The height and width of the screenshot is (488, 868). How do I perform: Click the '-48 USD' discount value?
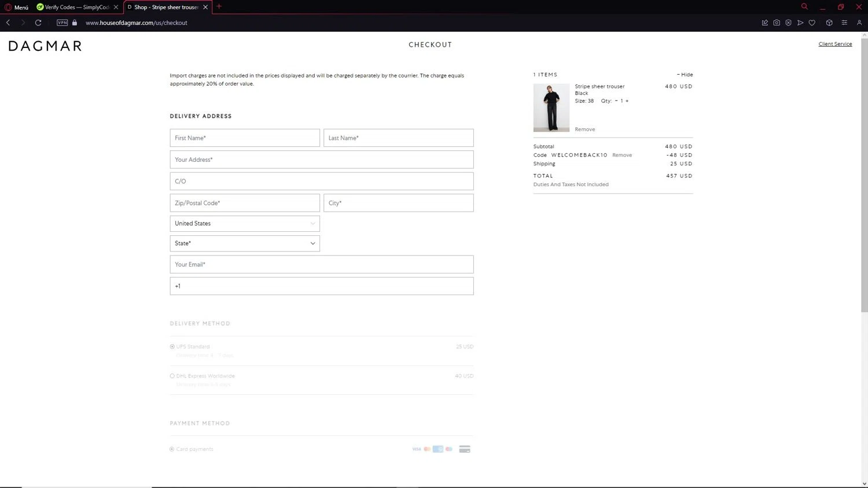[679, 155]
